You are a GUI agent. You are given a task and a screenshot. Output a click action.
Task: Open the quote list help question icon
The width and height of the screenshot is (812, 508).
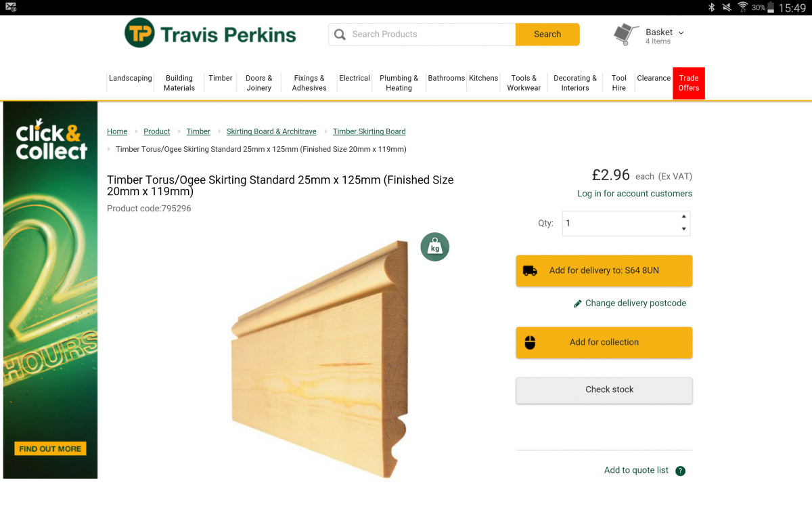[x=680, y=471]
